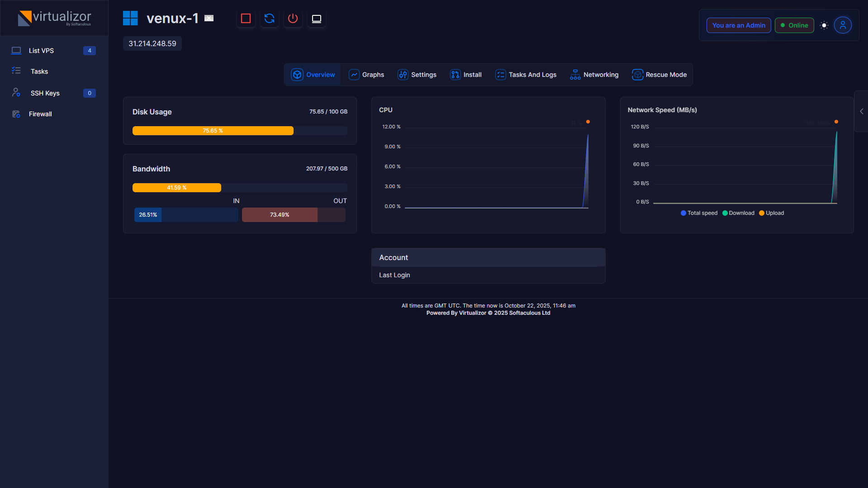868x488 pixels.
Task: Expand the right side panel chevron
Action: [x=862, y=111]
